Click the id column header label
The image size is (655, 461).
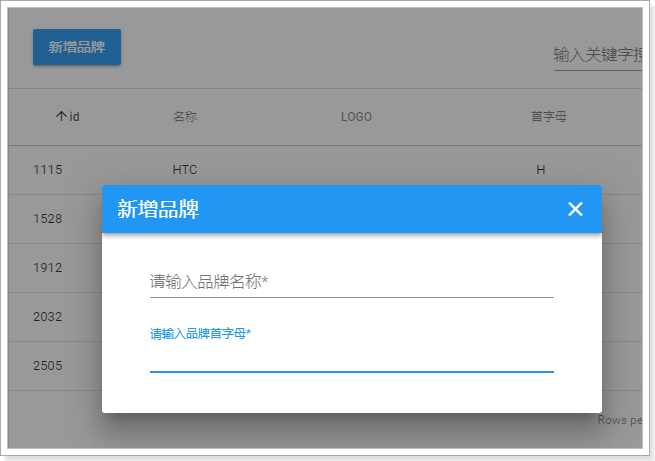[x=75, y=117]
